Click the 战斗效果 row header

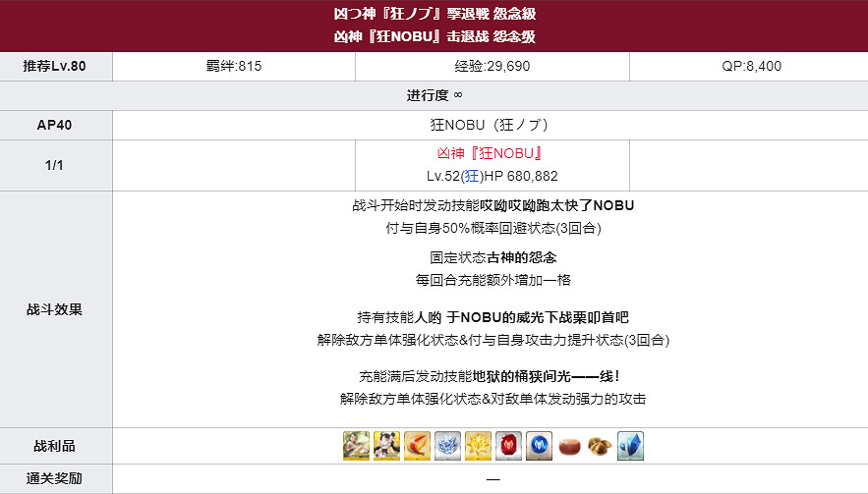[x=56, y=309]
